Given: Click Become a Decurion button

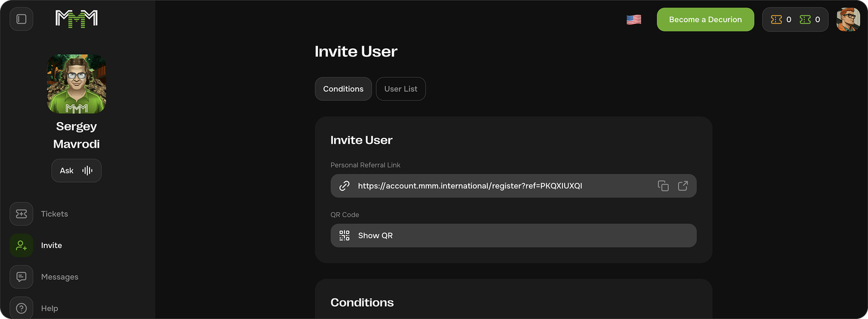Looking at the screenshot, I should [705, 20].
